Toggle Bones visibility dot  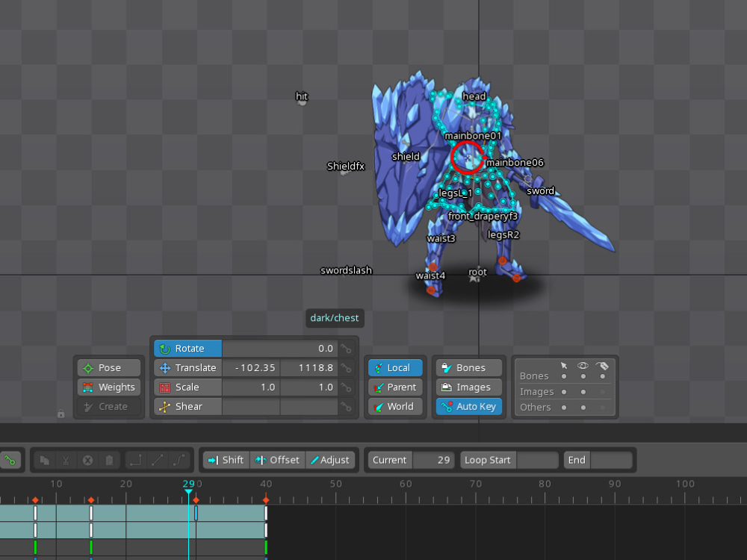[583, 376]
